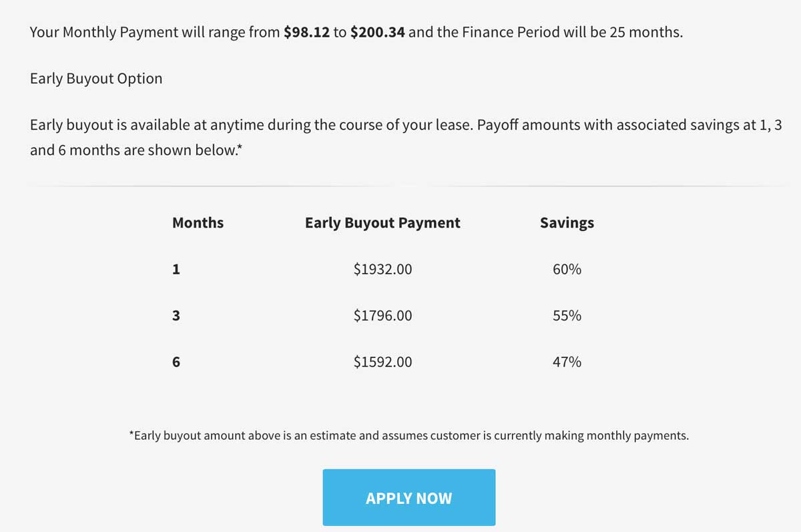This screenshot has height=532, width=801.
Task: Select the $98.12 minimum payment amount
Action: click(307, 31)
